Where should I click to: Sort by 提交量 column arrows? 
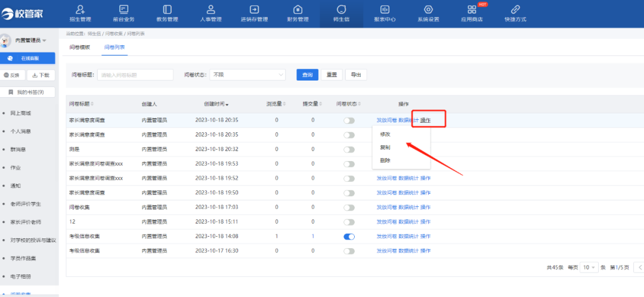[x=321, y=104]
